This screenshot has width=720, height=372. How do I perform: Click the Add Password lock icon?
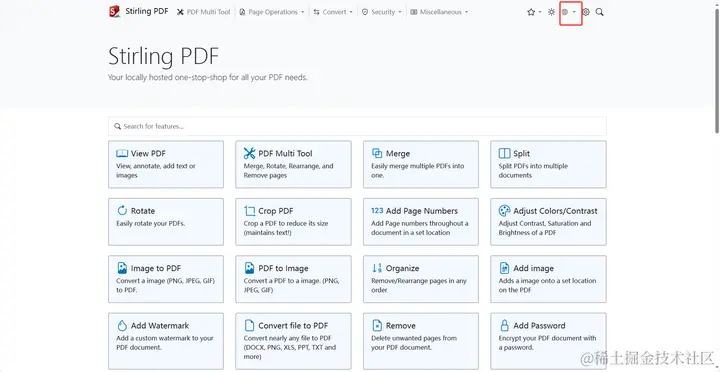504,326
